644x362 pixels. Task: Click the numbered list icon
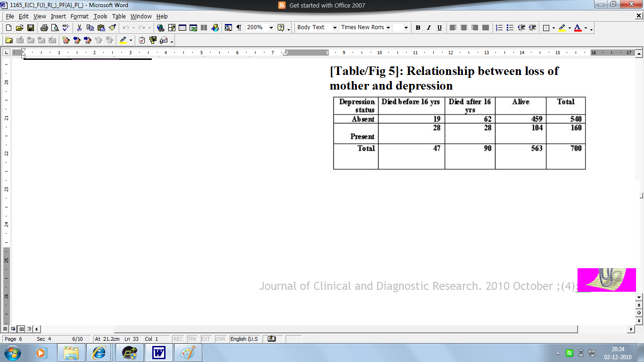[499, 28]
